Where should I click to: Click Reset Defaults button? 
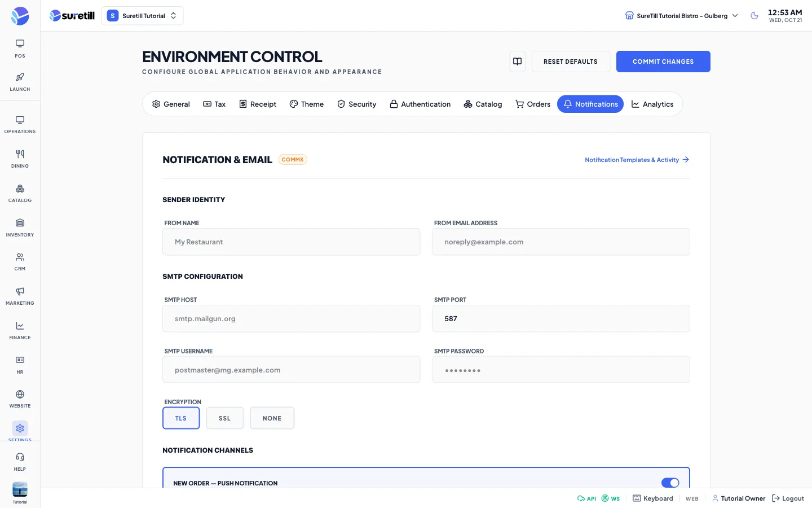[571, 62]
